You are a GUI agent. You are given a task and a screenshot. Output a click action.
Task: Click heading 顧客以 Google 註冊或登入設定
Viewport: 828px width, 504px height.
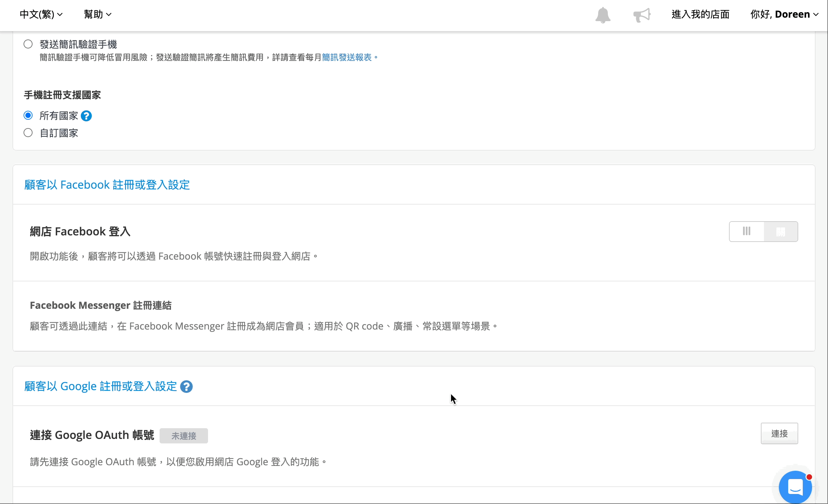100,386
